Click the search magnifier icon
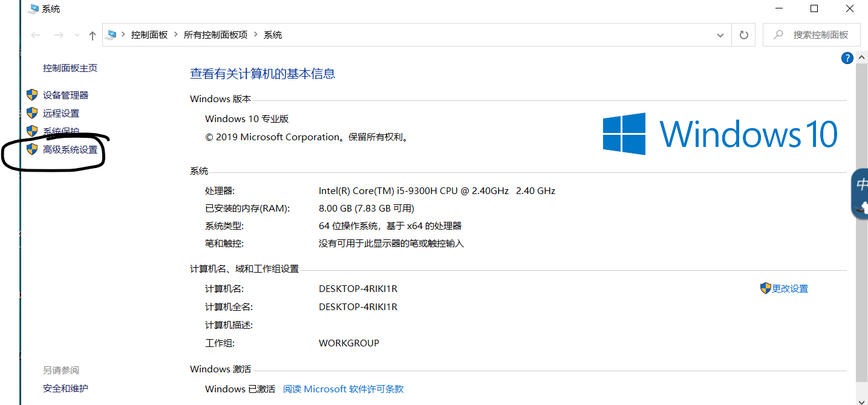868x405 pixels. tap(779, 35)
